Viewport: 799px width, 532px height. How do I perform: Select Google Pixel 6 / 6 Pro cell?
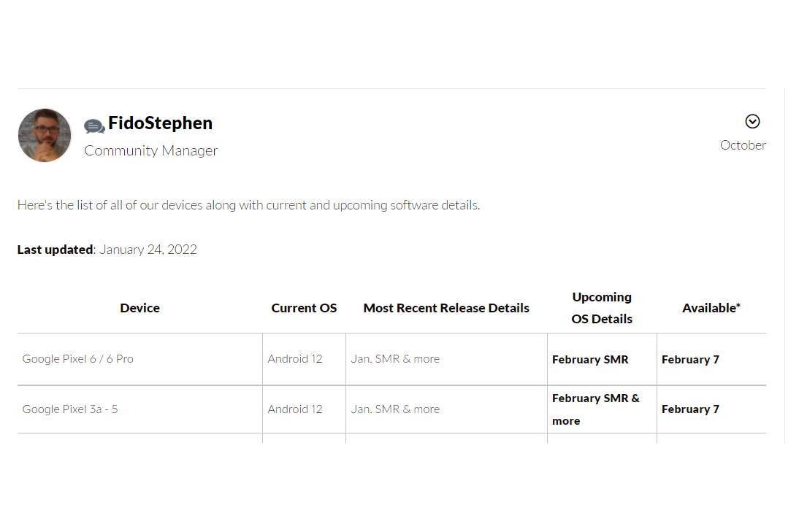click(x=78, y=359)
